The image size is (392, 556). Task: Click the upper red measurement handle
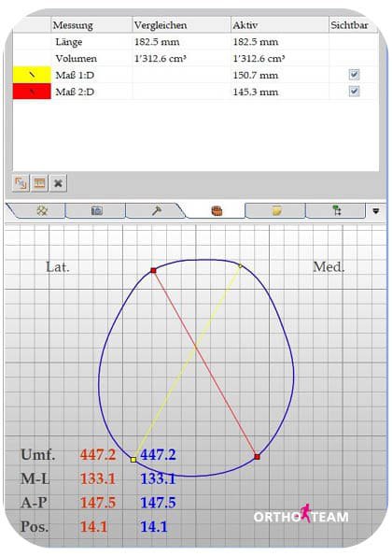[153, 271]
